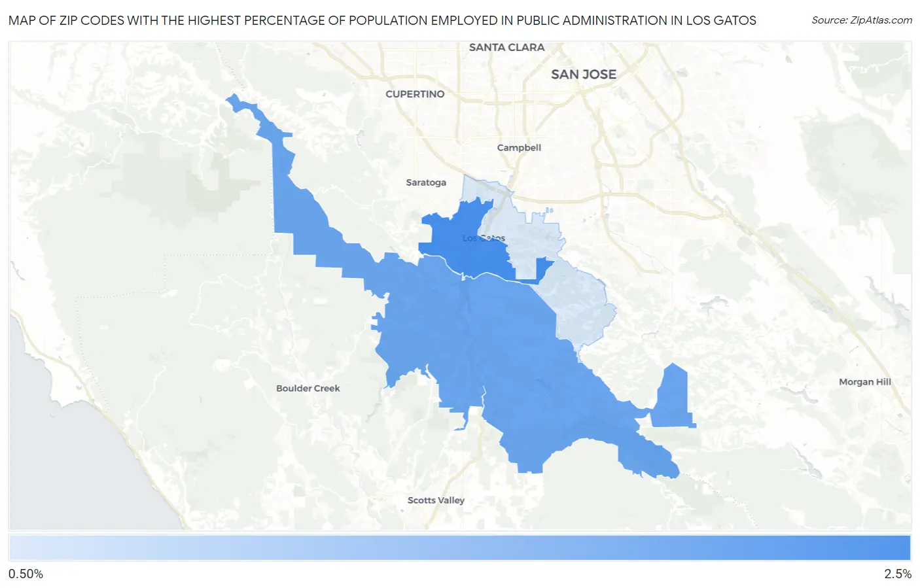Click the SAN JOSE map label
Image resolution: width=920 pixels, height=588 pixels.
584,75
